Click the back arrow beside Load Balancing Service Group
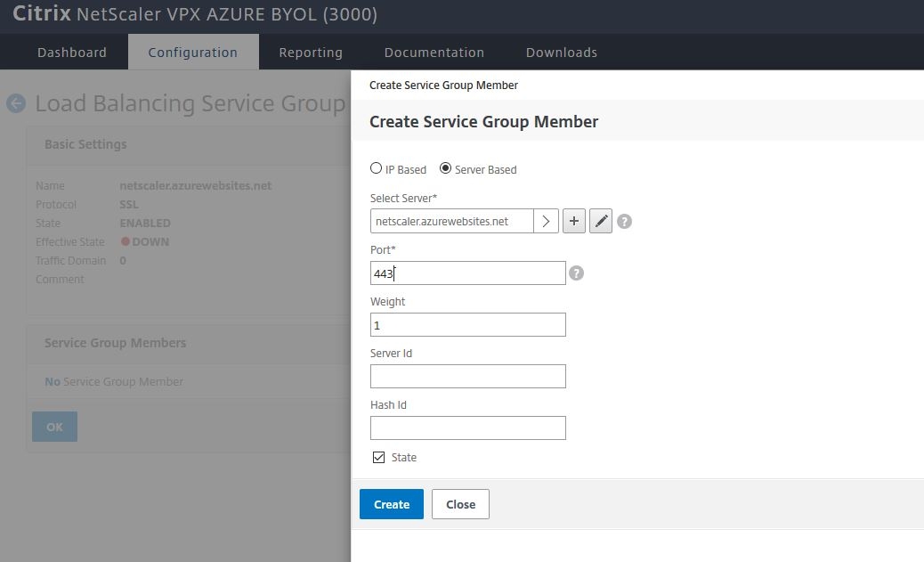This screenshot has width=924, height=562. coord(16,103)
